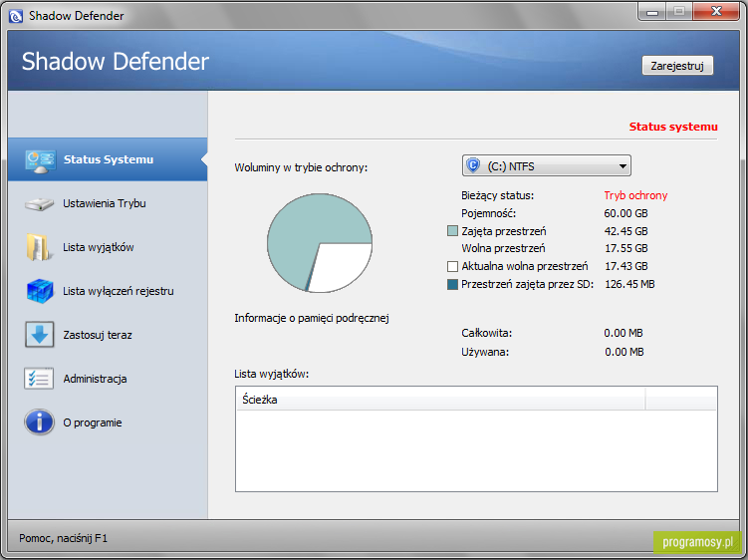
Task: Expand the (C:) NTFS volume dropdown
Action: pos(547,165)
